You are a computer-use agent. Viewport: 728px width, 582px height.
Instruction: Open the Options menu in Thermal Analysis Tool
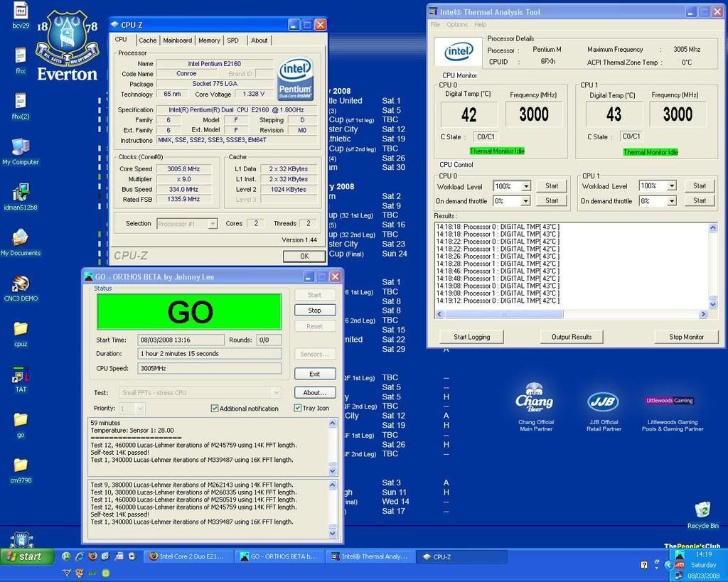point(457,25)
